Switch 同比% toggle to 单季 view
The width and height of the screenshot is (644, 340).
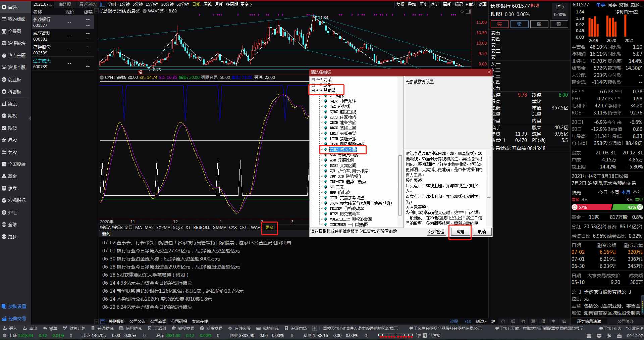click(x=601, y=5)
